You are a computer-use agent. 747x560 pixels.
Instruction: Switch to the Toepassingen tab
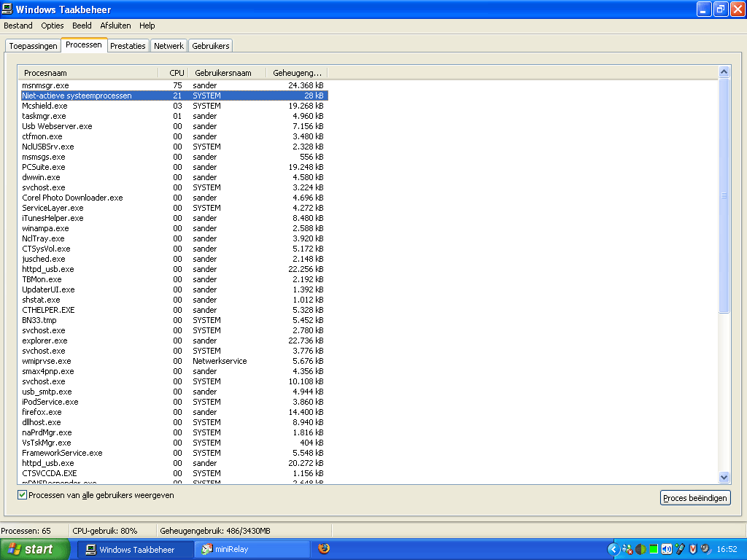[33, 46]
